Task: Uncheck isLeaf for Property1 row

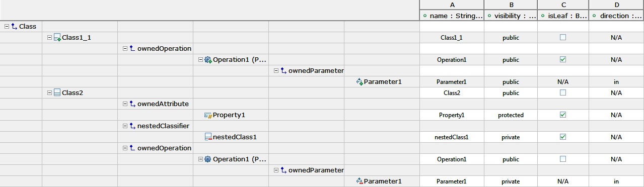Action: click(563, 115)
